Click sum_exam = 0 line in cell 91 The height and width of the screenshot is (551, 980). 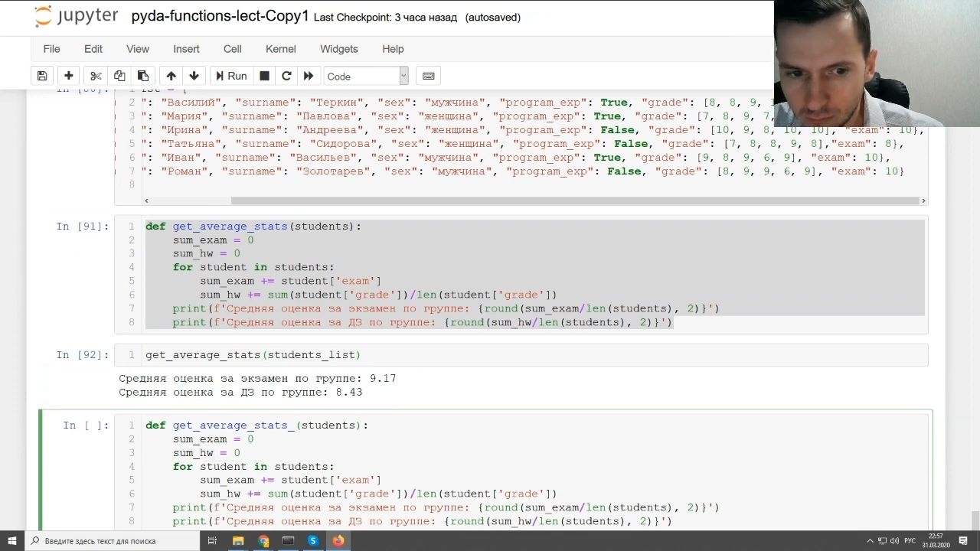(x=213, y=240)
